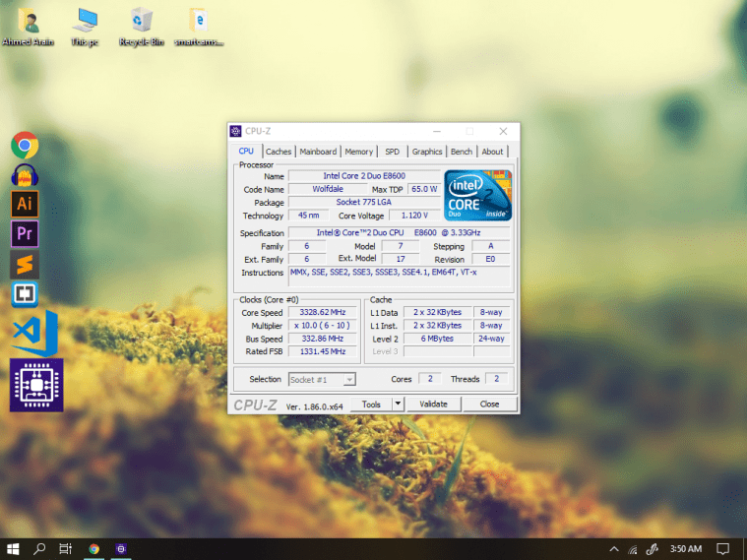Click the Rated FSB 1331.45 MHz value

pos(323,351)
